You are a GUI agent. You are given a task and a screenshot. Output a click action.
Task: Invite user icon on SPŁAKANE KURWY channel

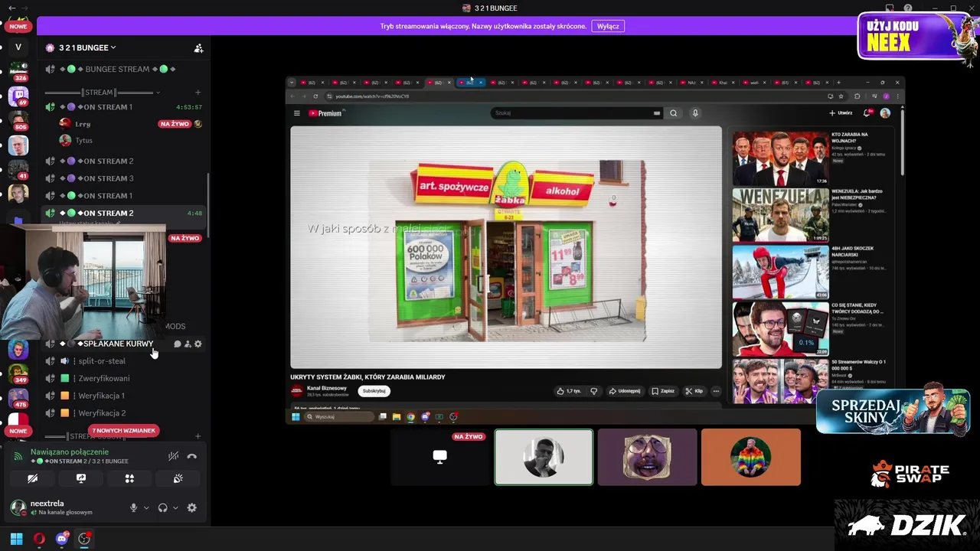[188, 344]
